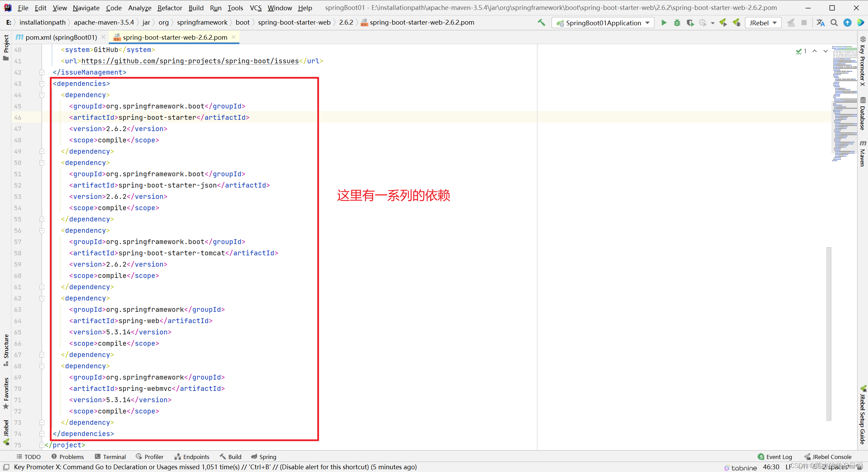Open SpringBoot01Application run configuration dropdown

pyautogui.click(x=603, y=23)
